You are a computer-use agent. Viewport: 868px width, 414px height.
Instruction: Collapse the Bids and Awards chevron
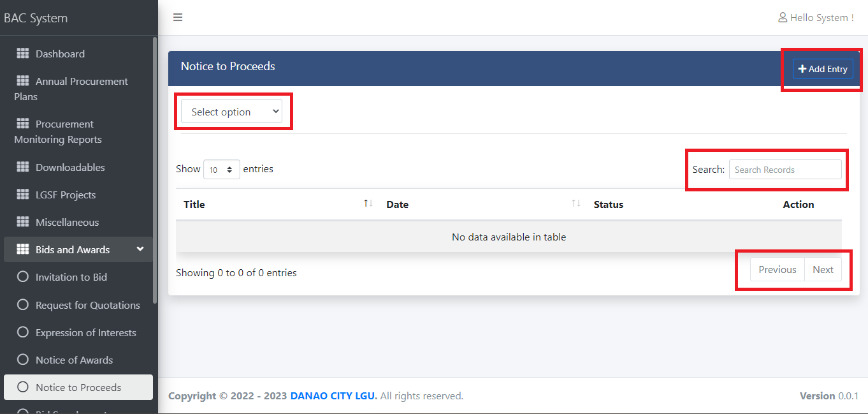[x=140, y=249]
